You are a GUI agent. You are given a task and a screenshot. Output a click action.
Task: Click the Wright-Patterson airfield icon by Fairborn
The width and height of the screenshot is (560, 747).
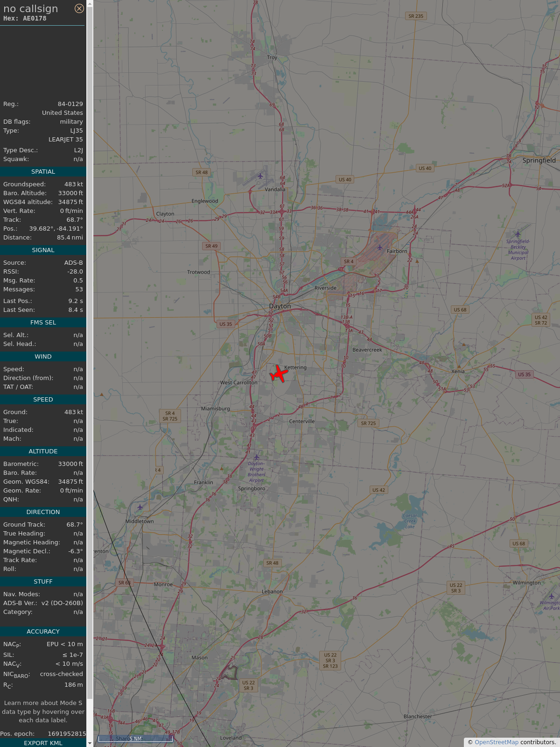point(380,247)
